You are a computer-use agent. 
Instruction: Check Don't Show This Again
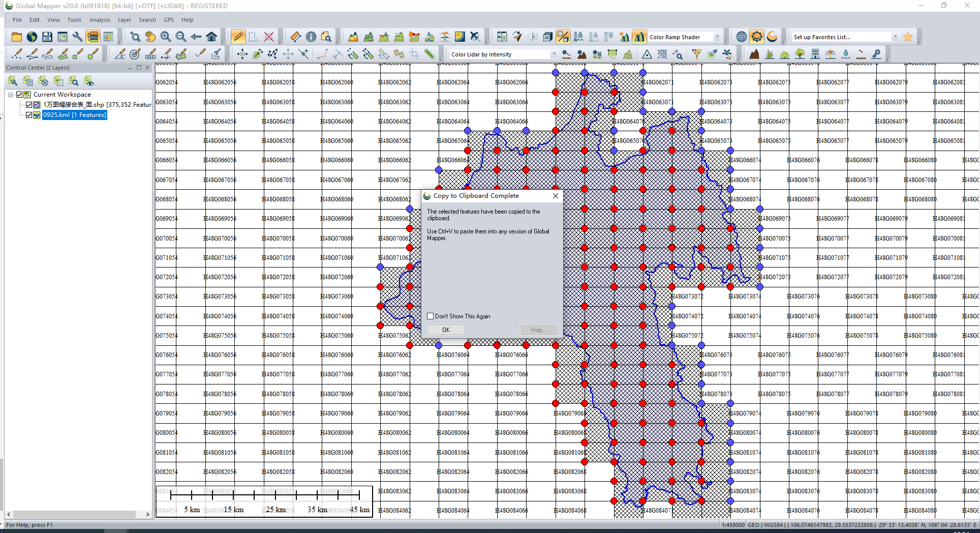click(x=431, y=316)
